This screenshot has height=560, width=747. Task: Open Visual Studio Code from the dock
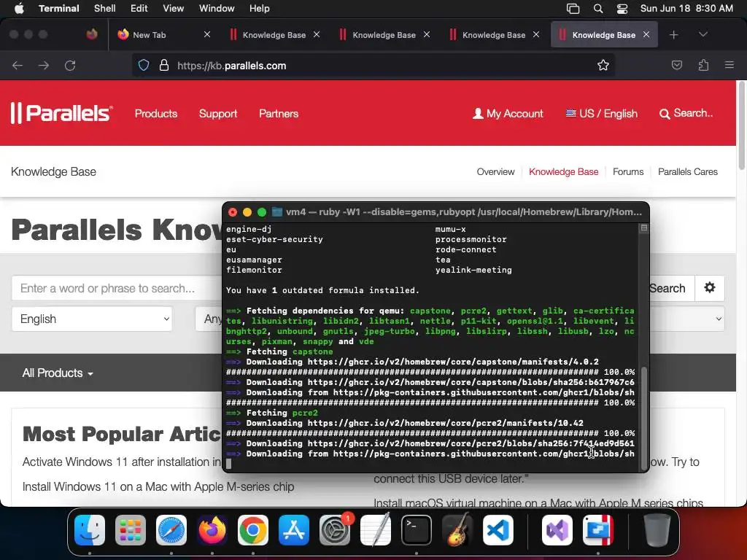[x=498, y=530]
